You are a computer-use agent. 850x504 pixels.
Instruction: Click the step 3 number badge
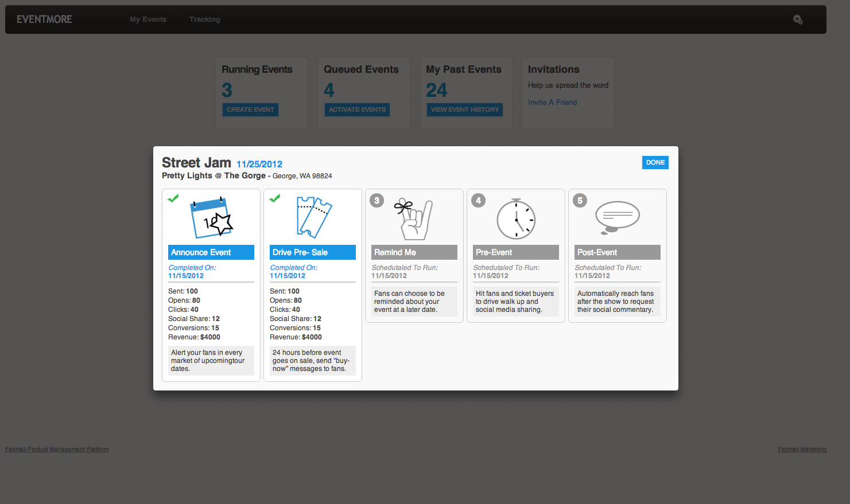click(x=377, y=201)
